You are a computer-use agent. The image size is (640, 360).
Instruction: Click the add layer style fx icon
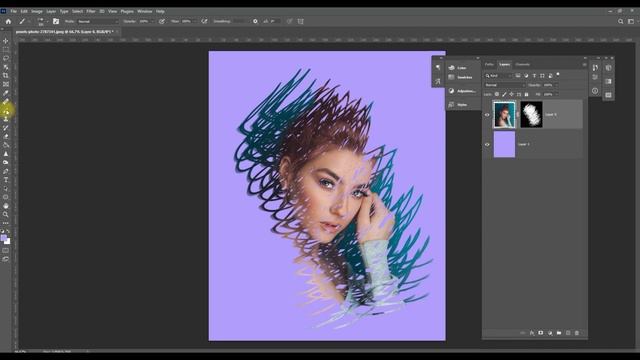(532, 333)
